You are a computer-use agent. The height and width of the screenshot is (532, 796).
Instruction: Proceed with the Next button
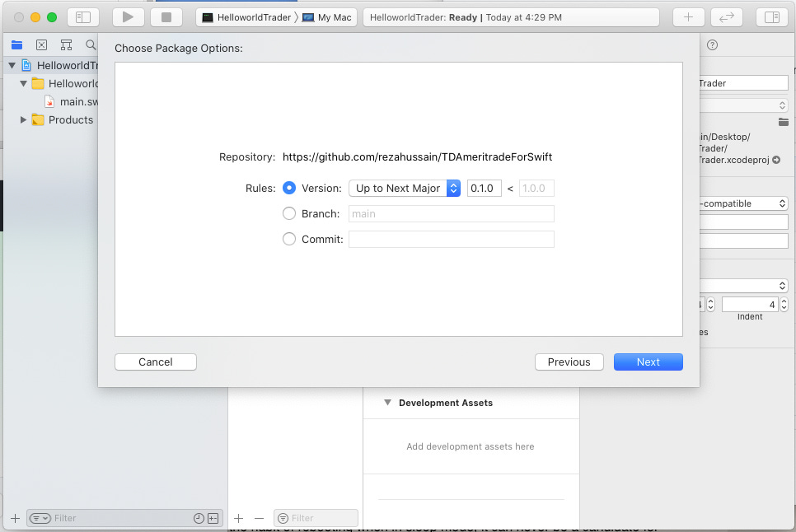coord(649,362)
